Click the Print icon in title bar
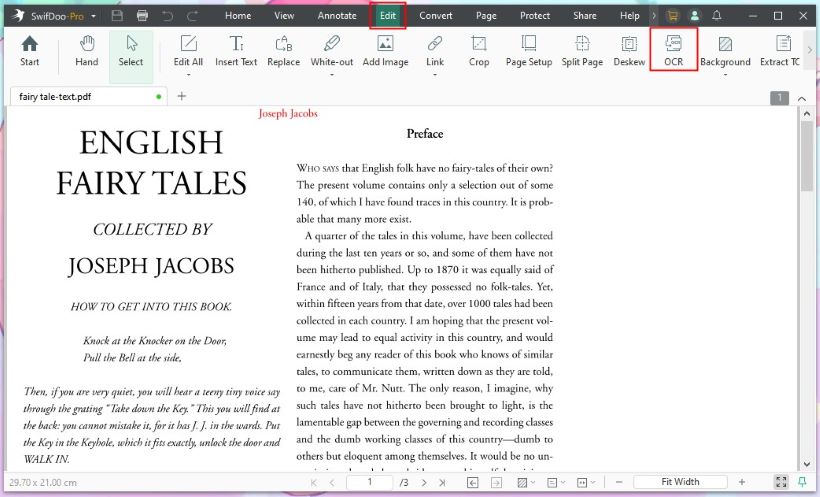Screen dimensions: 820x497 click(142, 16)
